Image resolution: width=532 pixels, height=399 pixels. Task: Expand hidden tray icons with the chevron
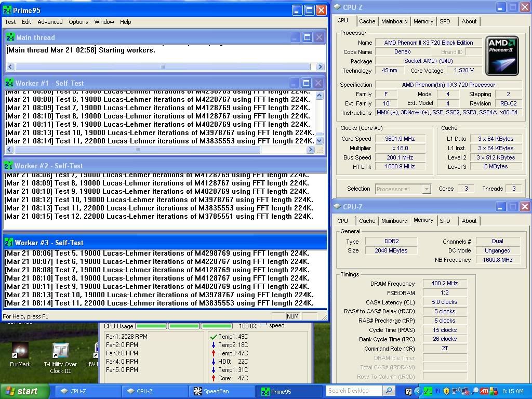[418, 392]
